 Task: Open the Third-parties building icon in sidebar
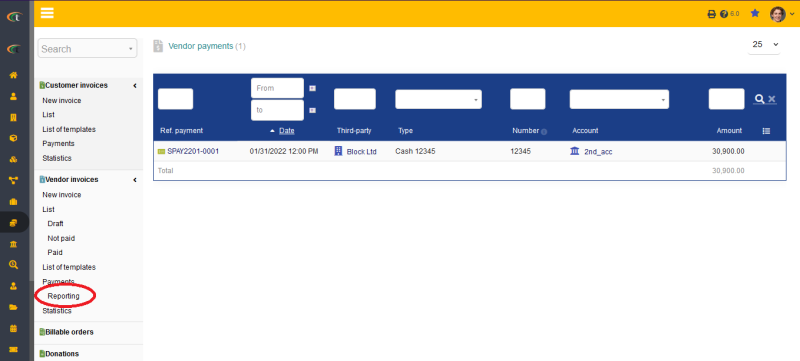[x=14, y=117]
